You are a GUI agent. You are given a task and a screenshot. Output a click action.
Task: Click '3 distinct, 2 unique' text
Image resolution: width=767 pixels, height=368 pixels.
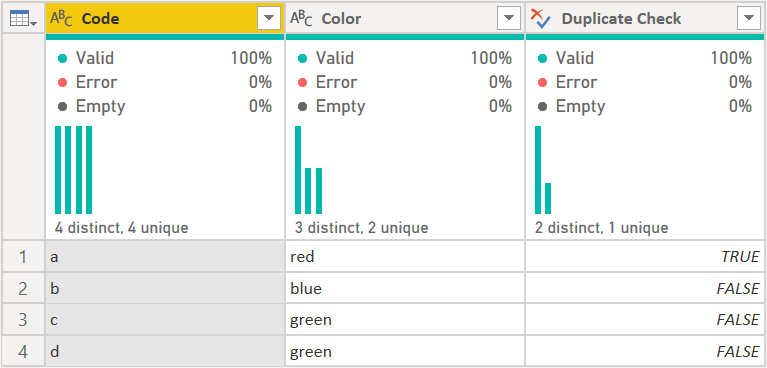pos(361,228)
